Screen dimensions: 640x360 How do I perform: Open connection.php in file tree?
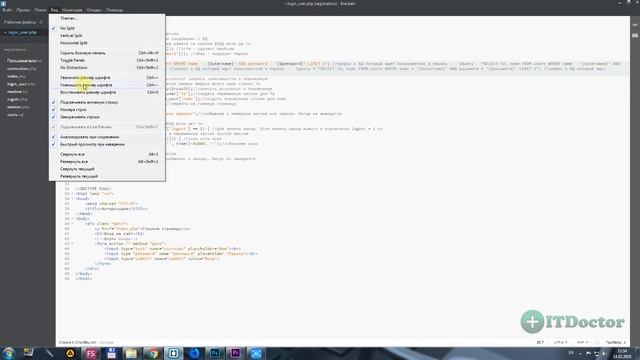pyautogui.click(x=21, y=69)
